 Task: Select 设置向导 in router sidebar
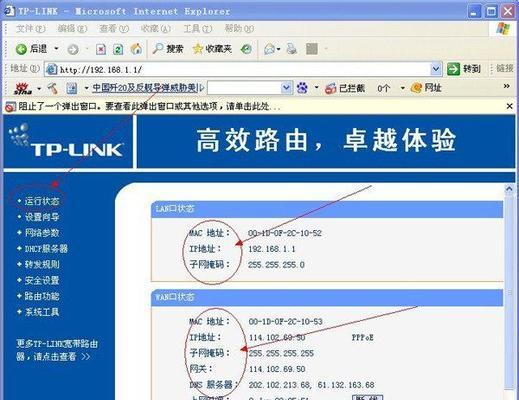coord(42,217)
